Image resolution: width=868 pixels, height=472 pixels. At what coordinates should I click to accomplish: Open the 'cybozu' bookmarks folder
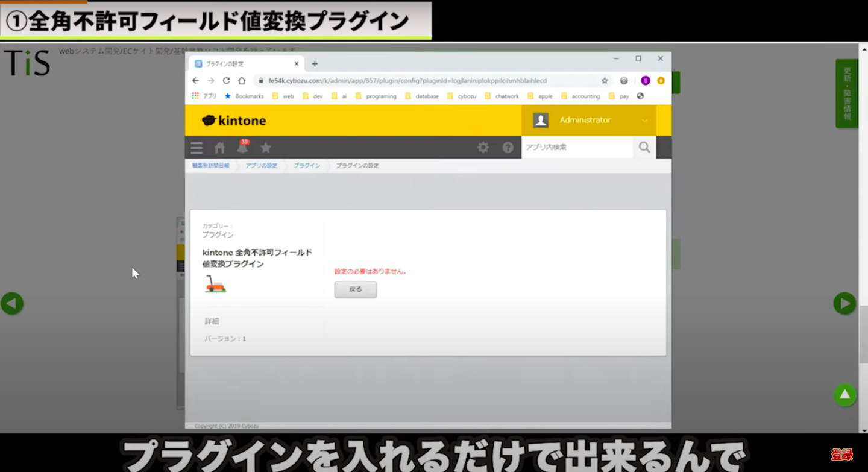click(x=462, y=96)
